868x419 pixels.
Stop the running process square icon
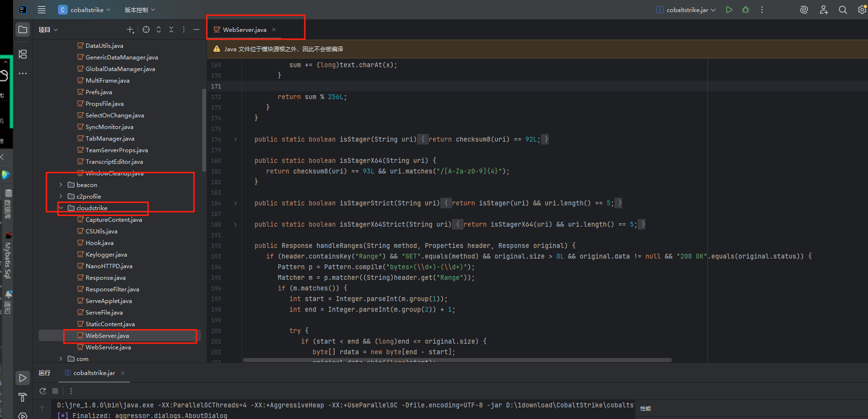pos(55,390)
